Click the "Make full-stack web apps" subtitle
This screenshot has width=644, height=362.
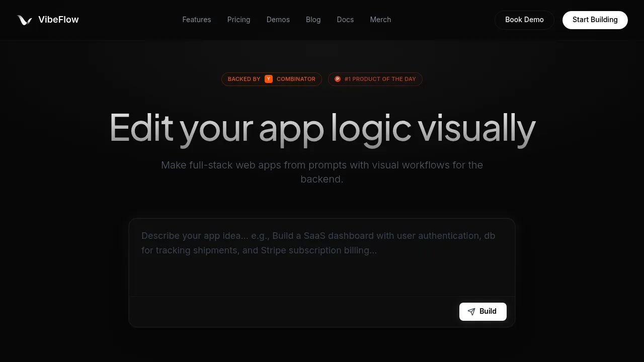[x=322, y=172]
